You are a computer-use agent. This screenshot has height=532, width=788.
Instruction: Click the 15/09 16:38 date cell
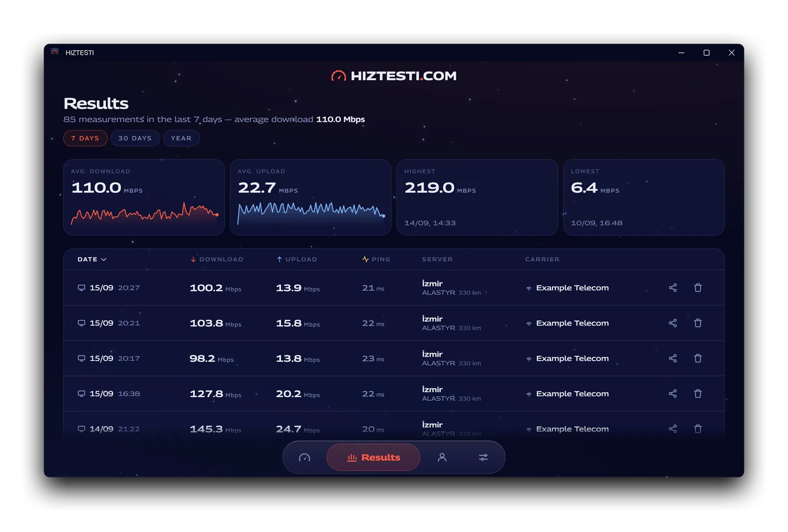tap(109, 394)
